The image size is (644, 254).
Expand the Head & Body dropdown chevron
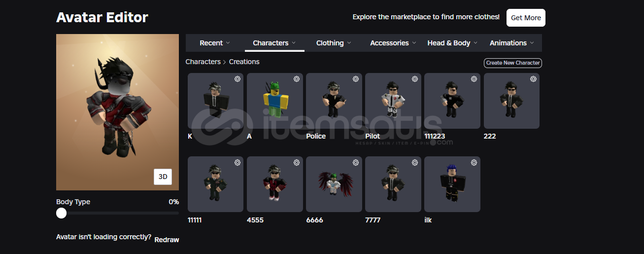coord(475,43)
